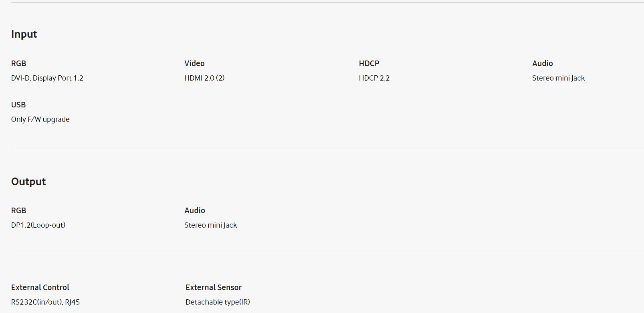644x313 pixels.
Task: Select the HDMI 2.0 (2) value
Action: coord(204,78)
